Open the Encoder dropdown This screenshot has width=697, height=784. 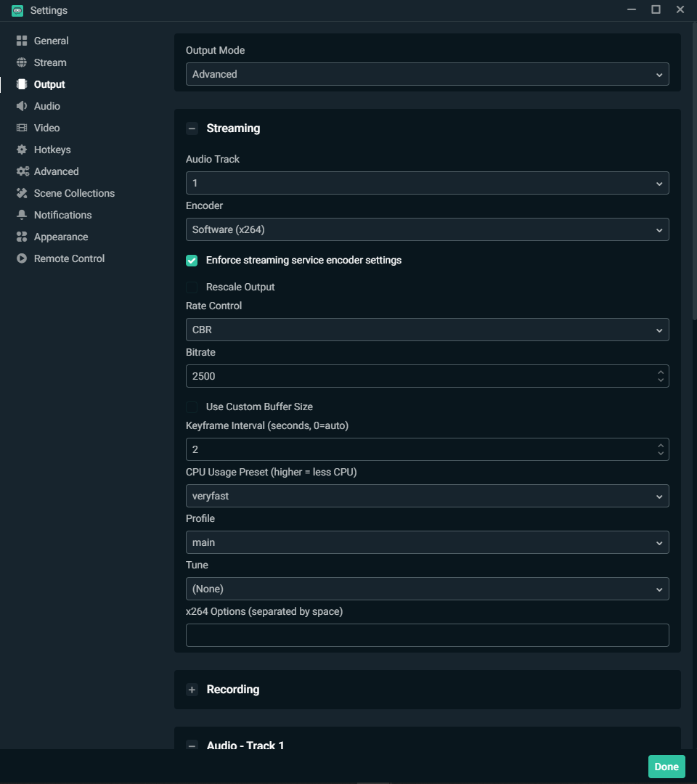427,230
